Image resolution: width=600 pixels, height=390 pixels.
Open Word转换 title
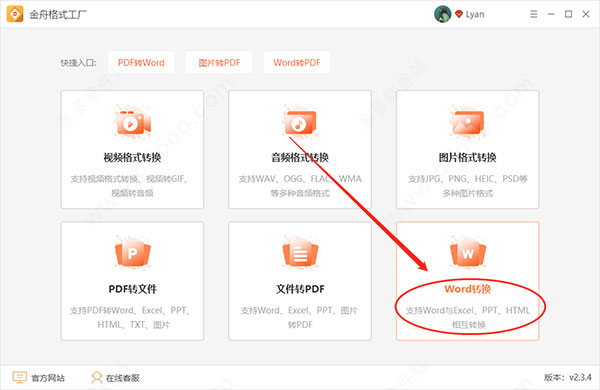(468, 289)
